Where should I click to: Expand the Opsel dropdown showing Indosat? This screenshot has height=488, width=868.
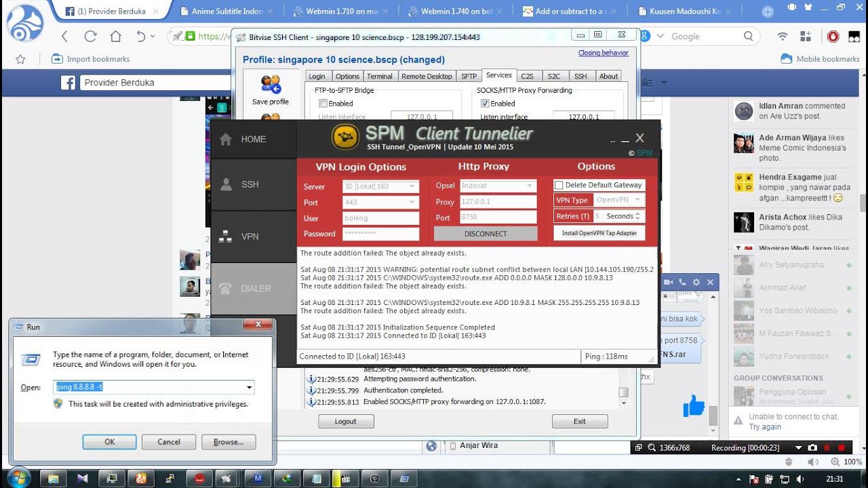(x=530, y=186)
